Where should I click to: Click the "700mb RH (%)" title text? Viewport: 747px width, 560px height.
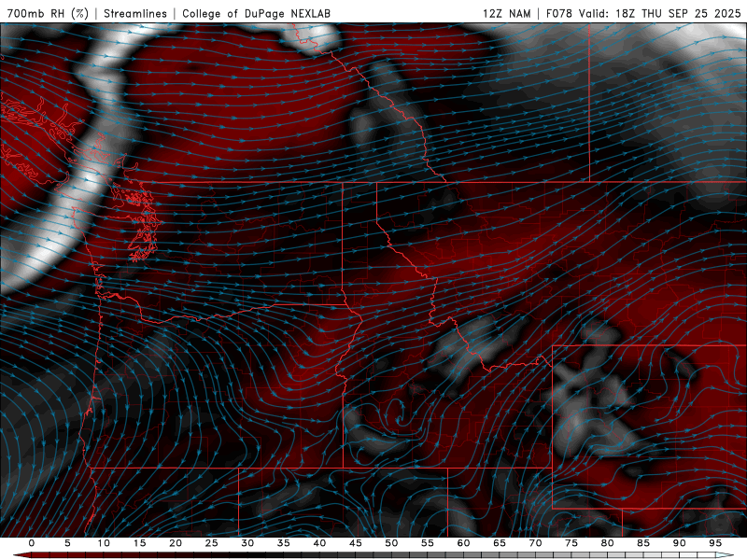[48, 13]
